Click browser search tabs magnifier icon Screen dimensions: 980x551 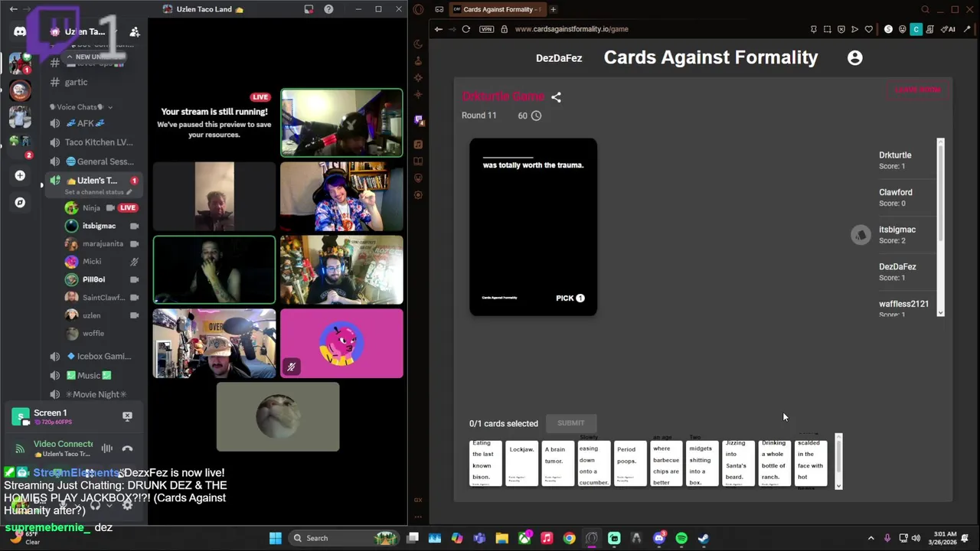coord(925,9)
